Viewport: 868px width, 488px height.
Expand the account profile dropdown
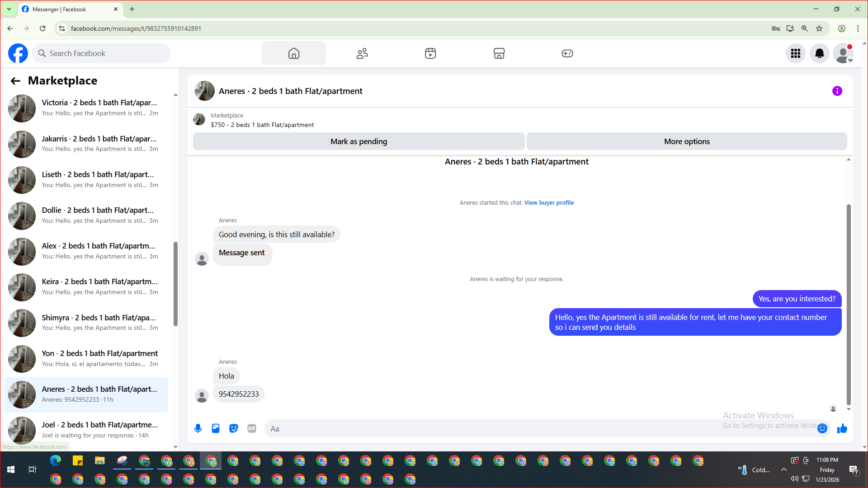(x=844, y=53)
